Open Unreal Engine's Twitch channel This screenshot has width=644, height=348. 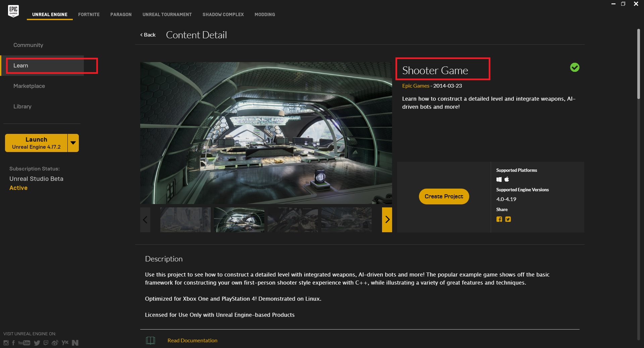click(x=46, y=343)
